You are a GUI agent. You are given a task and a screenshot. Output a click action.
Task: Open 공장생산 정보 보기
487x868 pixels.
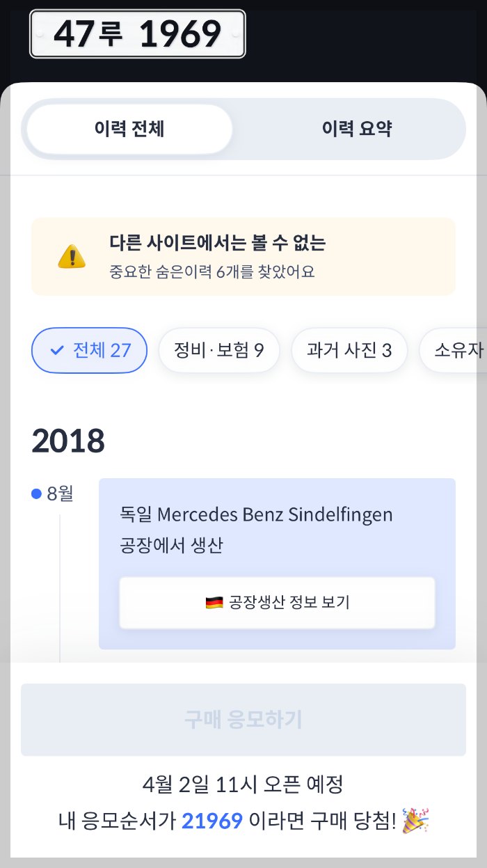click(x=277, y=603)
